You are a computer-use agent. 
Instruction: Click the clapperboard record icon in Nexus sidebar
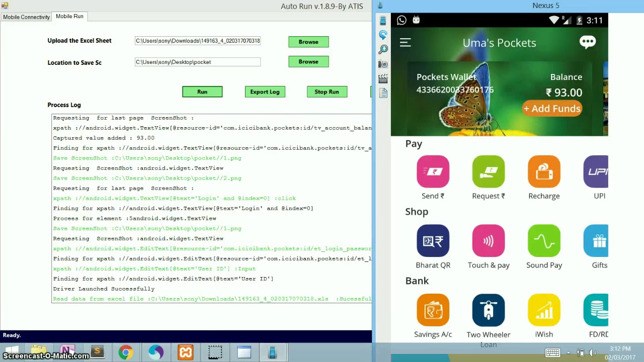click(x=383, y=78)
